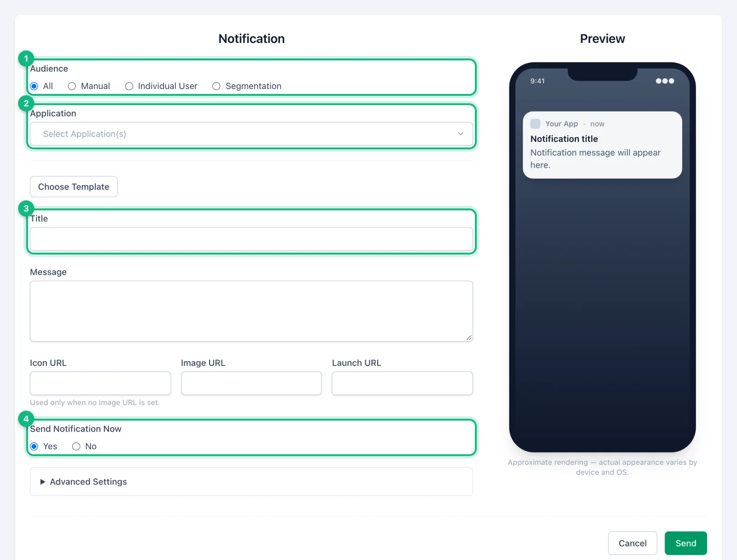737x560 pixels.
Task: Click the 'Your App' label in preview
Action: 562,124
